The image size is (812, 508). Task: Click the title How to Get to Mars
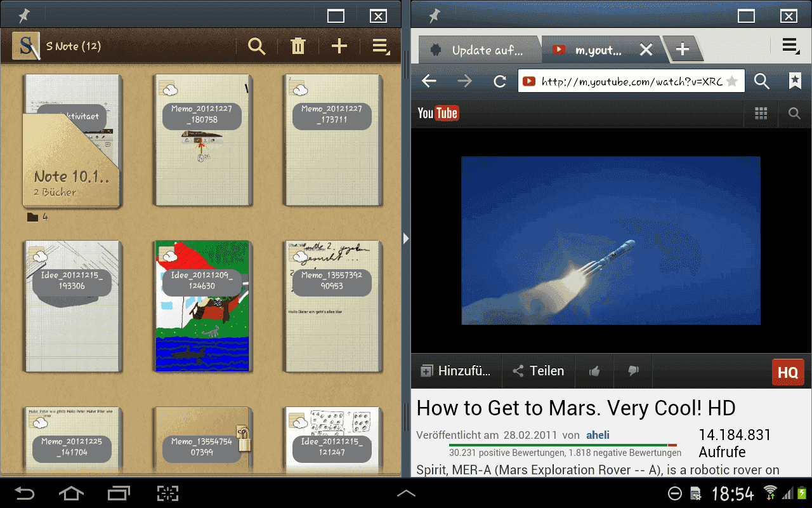[576, 408]
